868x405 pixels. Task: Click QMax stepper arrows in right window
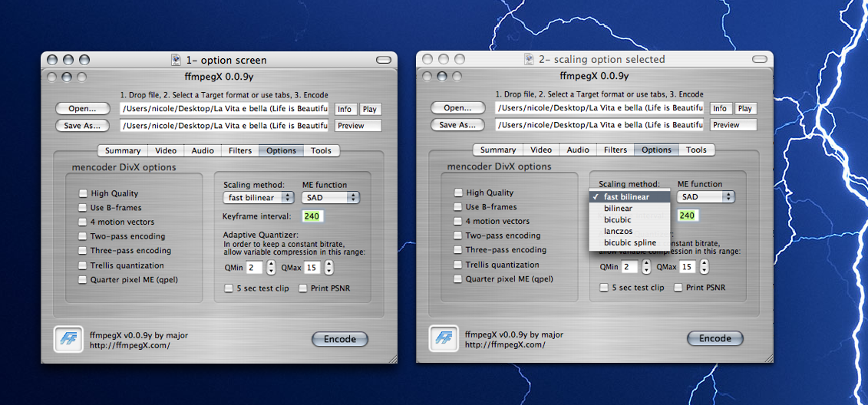click(x=704, y=267)
